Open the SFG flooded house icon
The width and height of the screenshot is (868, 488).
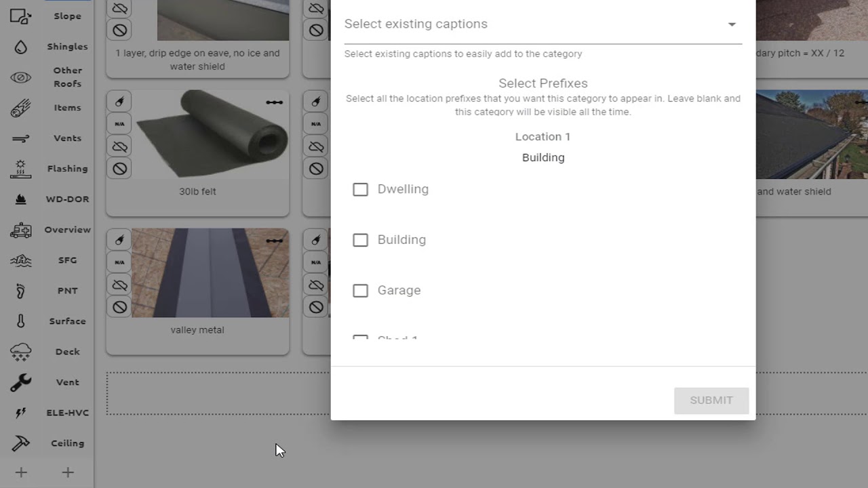click(x=21, y=260)
